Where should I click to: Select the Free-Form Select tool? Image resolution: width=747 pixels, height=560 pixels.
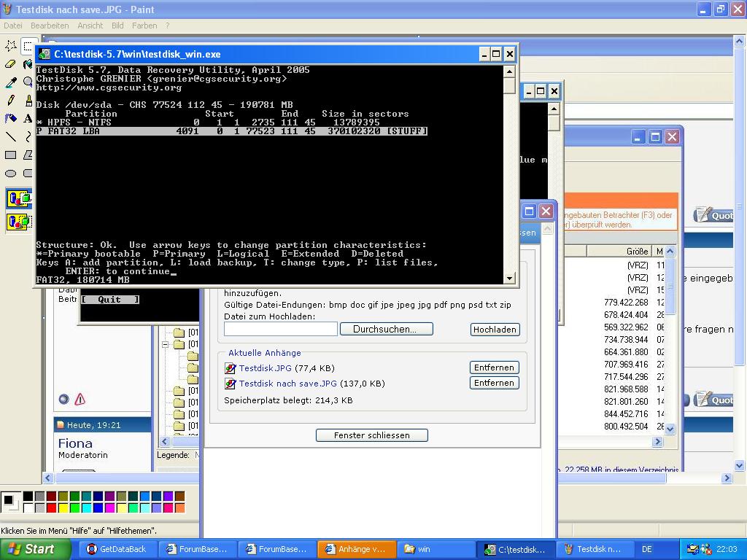10,46
